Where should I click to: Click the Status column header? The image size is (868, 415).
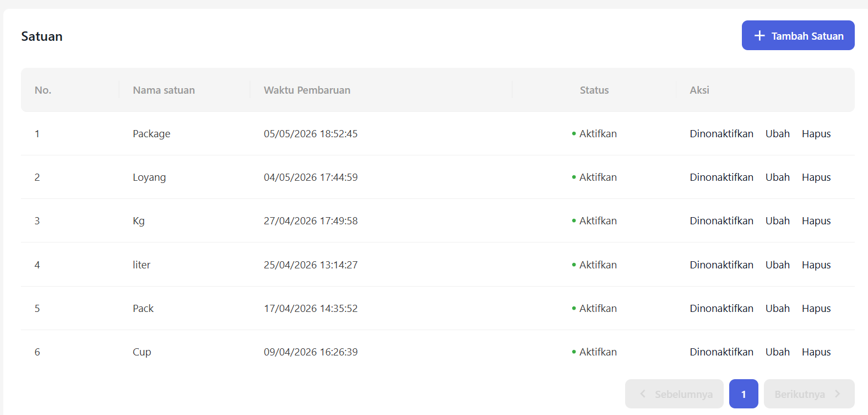point(594,90)
